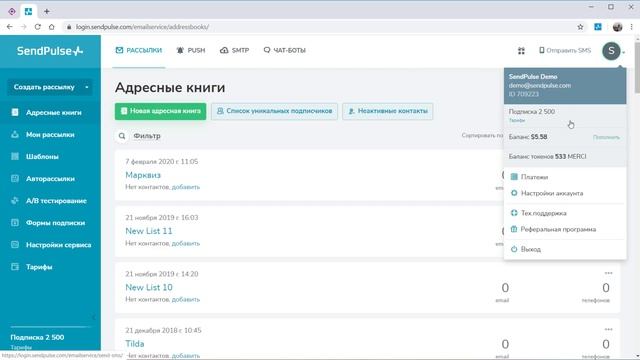This screenshot has height=360, width=640.
Task: Open three-dots menu for New List 10
Action: [608, 273]
